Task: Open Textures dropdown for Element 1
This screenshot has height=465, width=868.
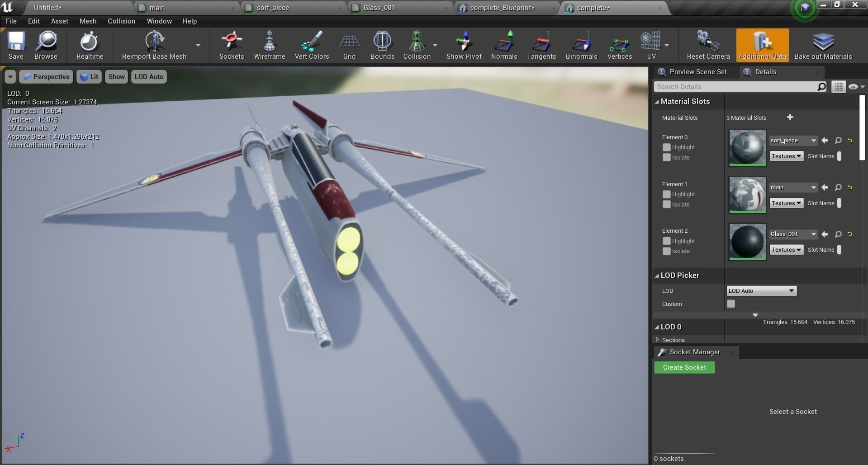Action: click(786, 203)
